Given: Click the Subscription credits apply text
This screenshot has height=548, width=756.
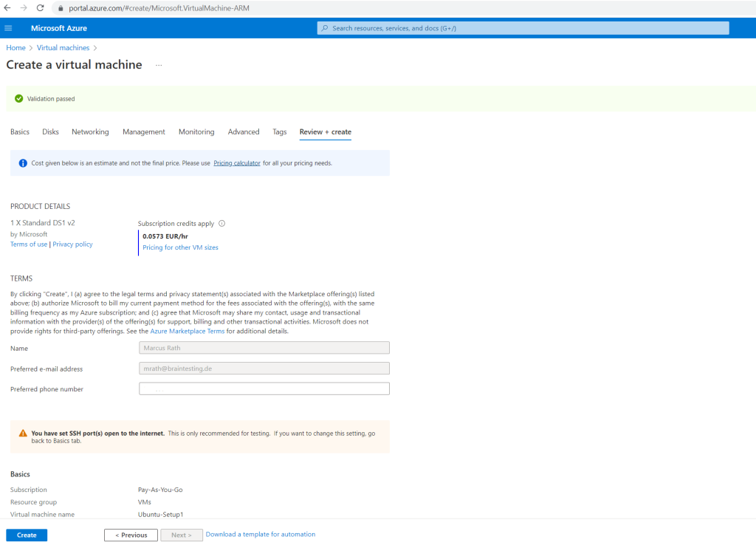Looking at the screenshot, I should pyautogui.click(x=176, y=223).
